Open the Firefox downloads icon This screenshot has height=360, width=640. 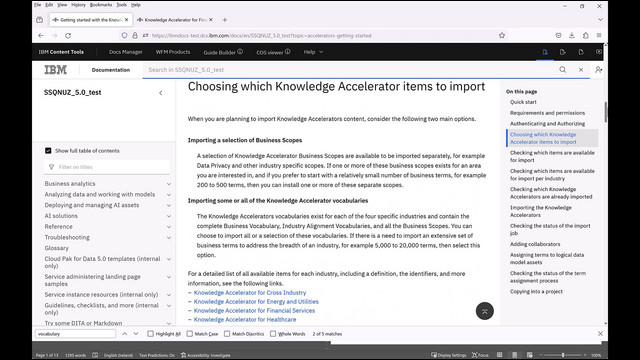click(571, 36)
